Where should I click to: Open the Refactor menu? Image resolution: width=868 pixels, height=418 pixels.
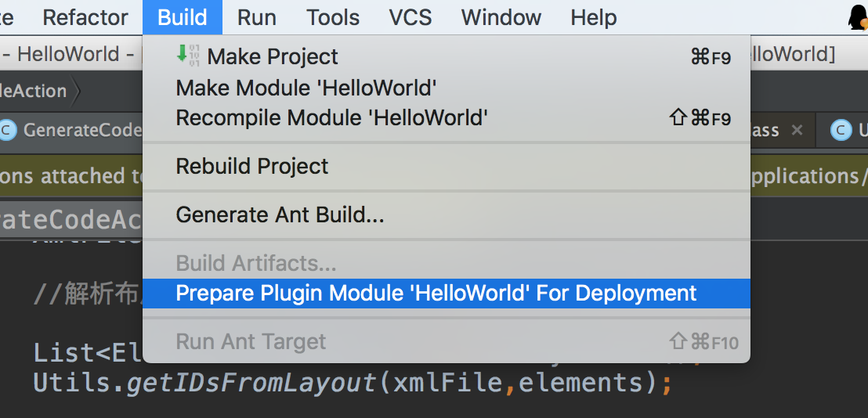click(85, 17)
